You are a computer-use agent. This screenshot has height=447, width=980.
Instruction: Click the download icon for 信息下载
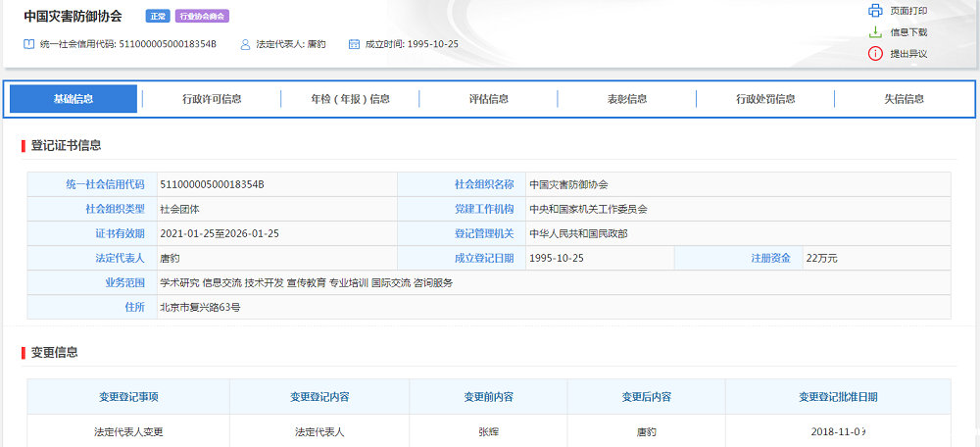coord(875,32)
